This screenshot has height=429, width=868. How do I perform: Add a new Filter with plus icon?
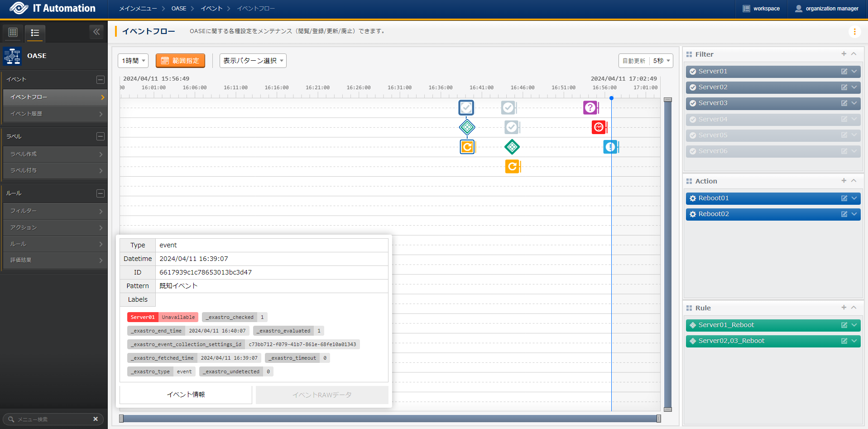[x=844, y=54]
